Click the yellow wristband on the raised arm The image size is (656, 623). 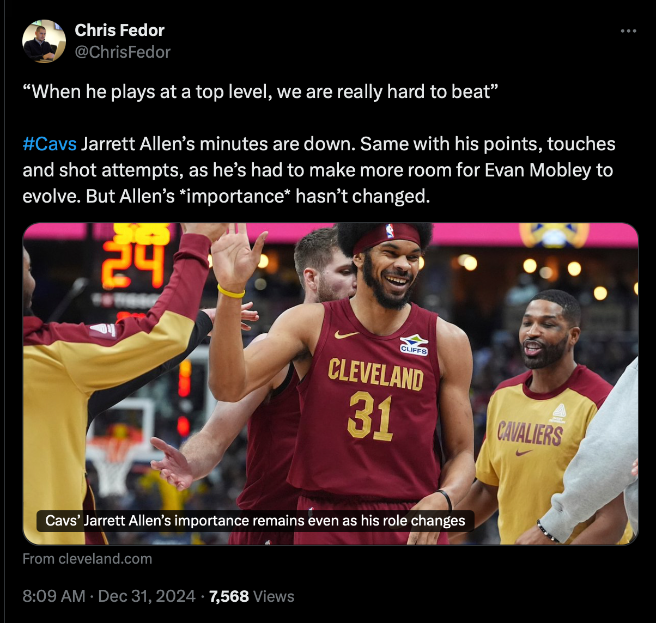(x=231, y=292)
